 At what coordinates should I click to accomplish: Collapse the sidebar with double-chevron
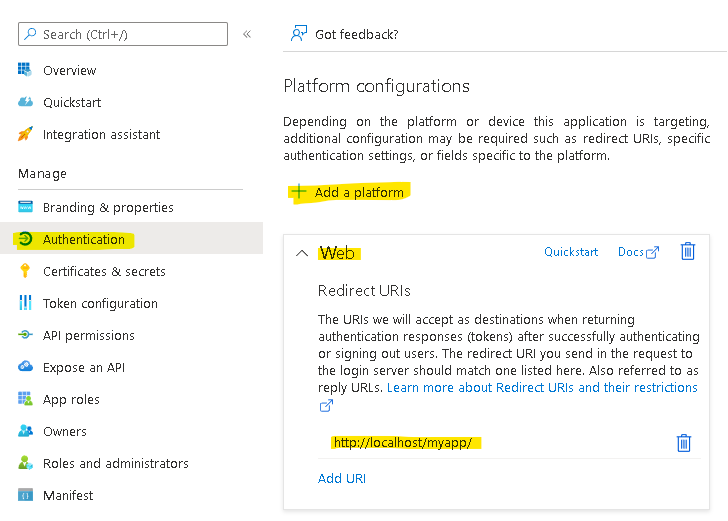(x=247, y=34)
